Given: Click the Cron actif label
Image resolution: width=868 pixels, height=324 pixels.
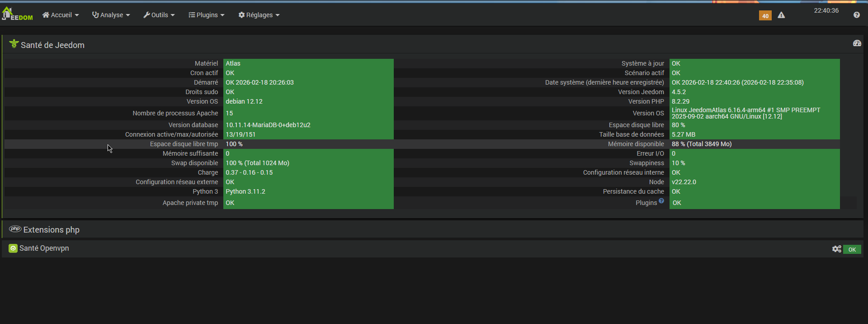Looking at the screenshot, I should 204,73.
